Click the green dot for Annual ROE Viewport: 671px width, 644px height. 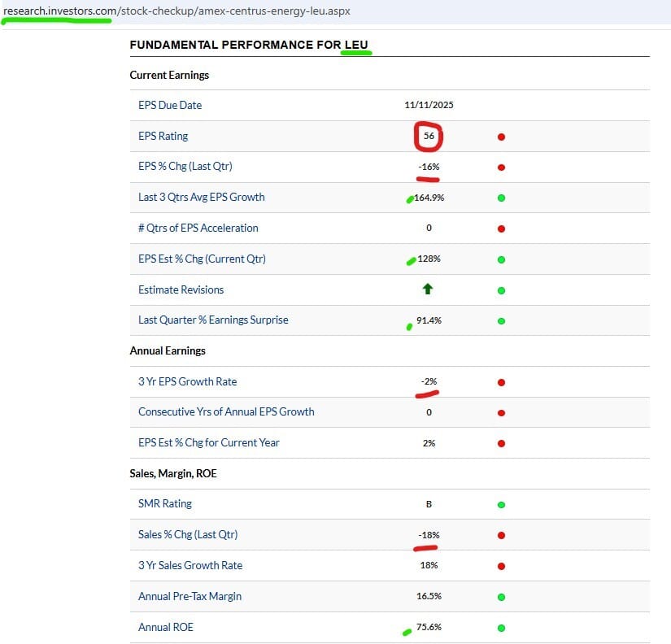pos(501,629)
